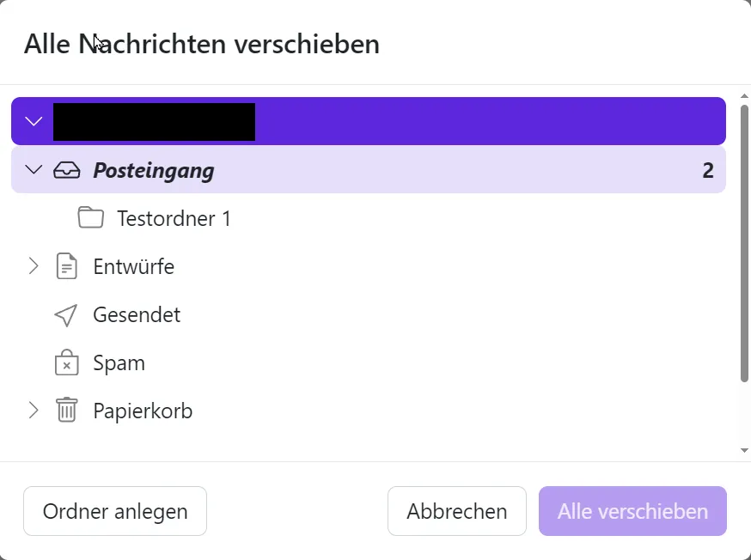Image resolution: width=751 pixels, height=560 pixels.
Task: Click the document icon next to Entwürfe
Action: click(66, 266)
